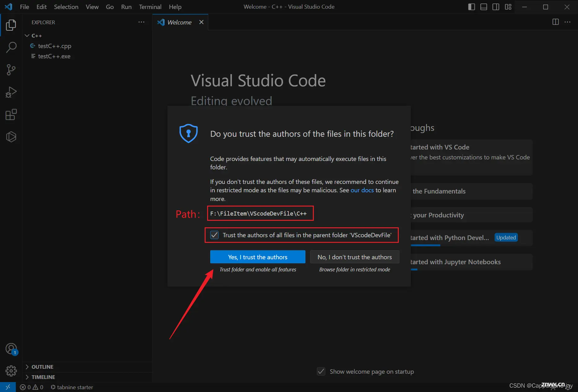The width and height of the screenshot is (578, 392).
Task: Open Explorer Views and More Actions ellipsis
Action: [x=141, y=22]
